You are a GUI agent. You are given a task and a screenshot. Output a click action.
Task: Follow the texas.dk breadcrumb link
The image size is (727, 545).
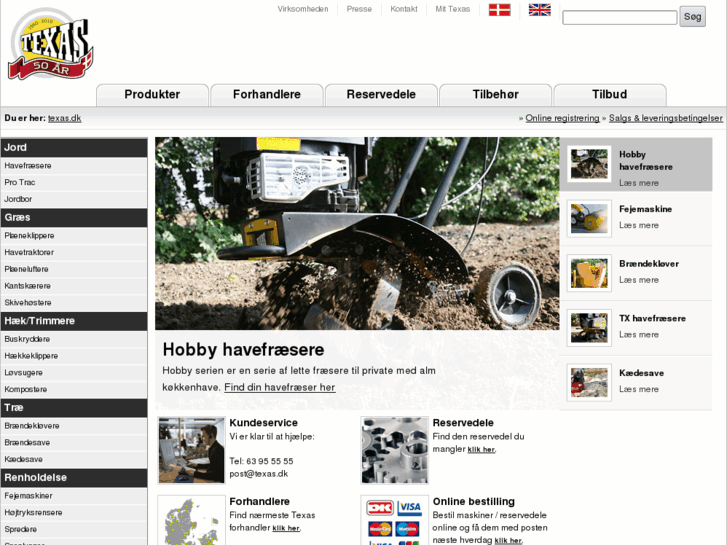(64, 118)
